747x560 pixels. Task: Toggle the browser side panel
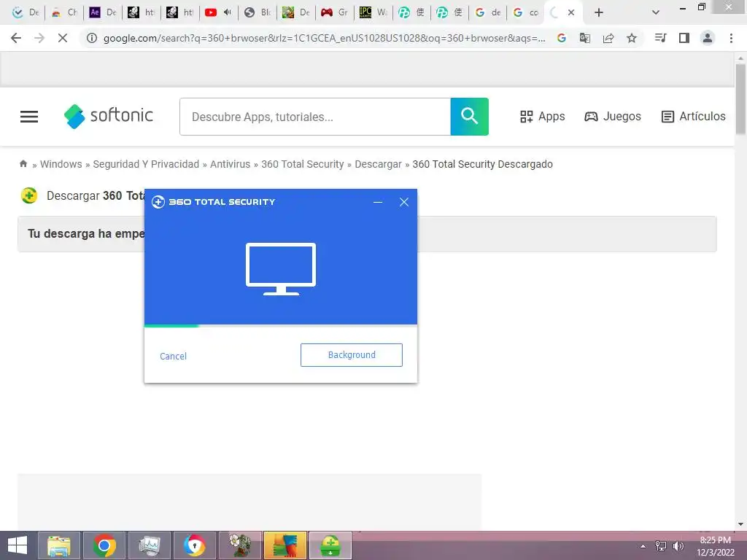(x=684, y=38)
